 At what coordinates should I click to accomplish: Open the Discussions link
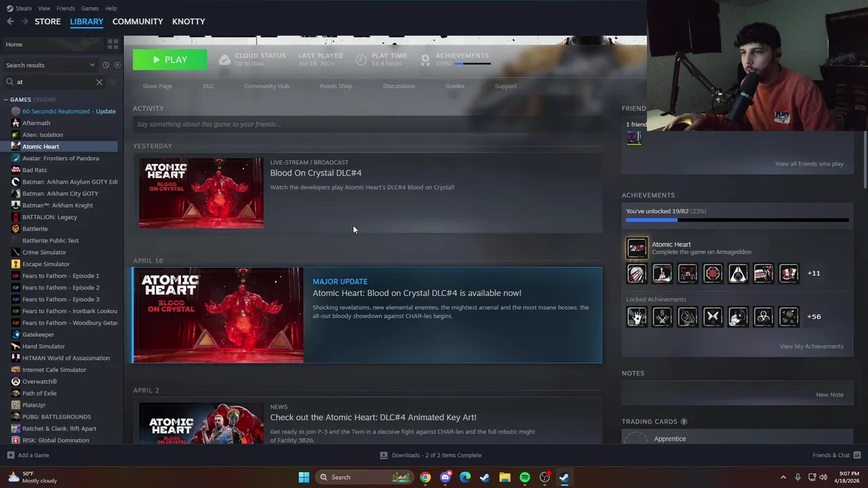tap(399, 86)
